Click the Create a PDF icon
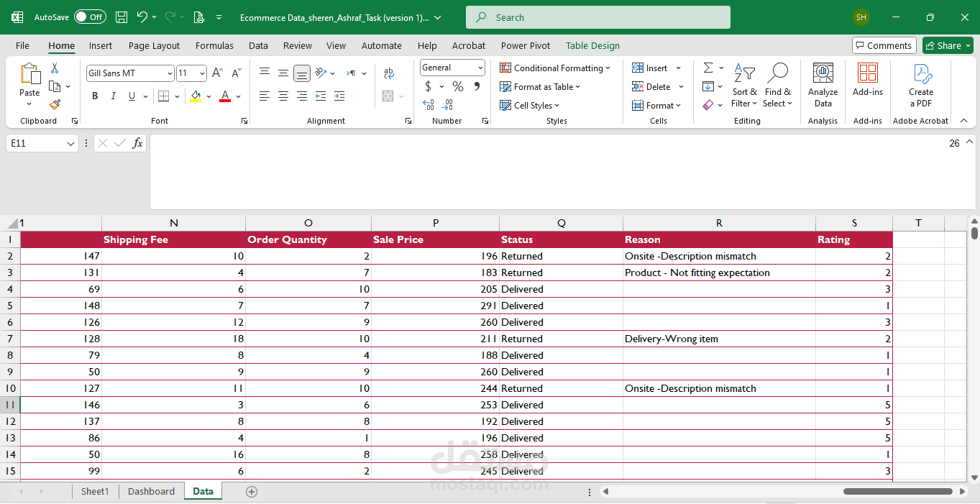 point(921,85)
